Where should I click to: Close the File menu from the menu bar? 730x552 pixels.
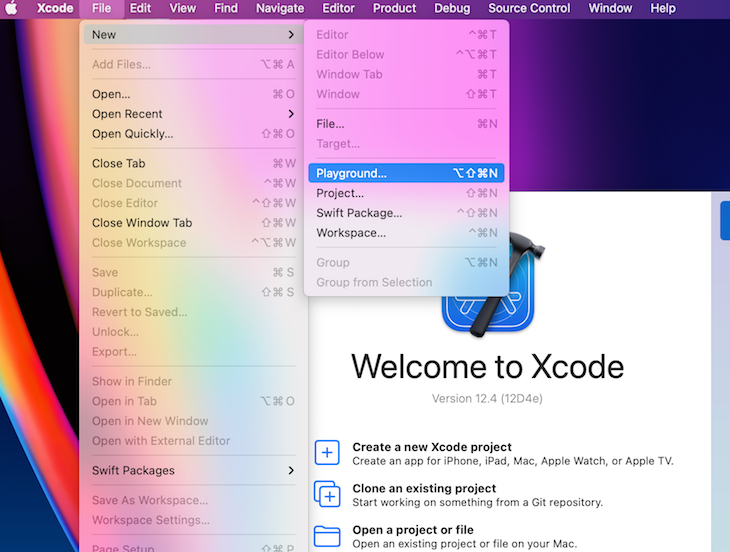pos(101,8)
